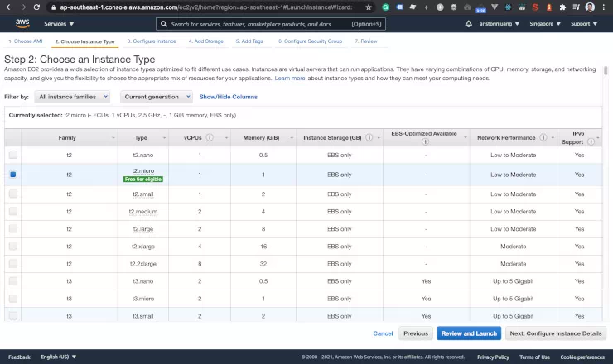
Task: Sort by the Family column arrow
Action: (x=113, y=138)
